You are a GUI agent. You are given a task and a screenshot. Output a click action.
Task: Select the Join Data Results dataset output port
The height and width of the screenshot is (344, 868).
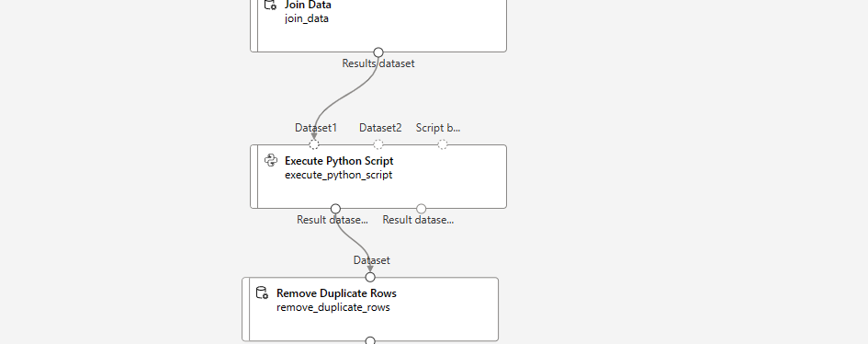click(378, 52)
